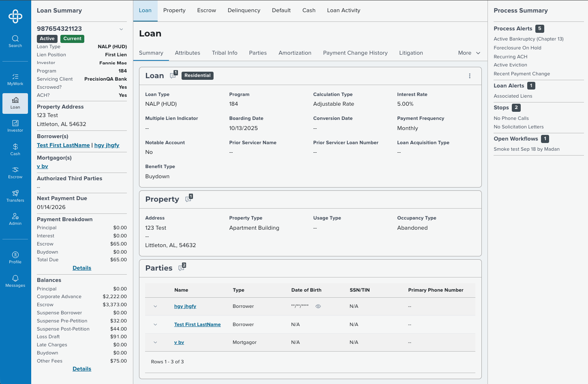Open the Loan card comments icon
Screen dimensions: 588x384
pos(173,75)
